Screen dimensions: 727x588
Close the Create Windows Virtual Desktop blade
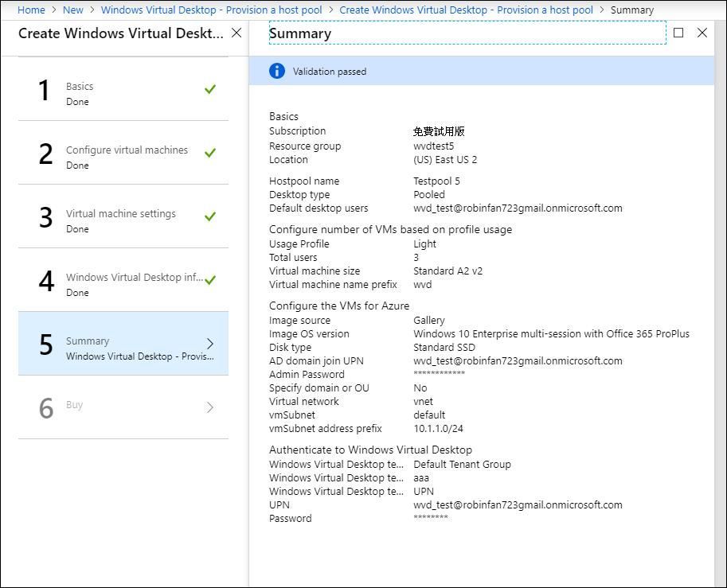[x=236, y=33]
